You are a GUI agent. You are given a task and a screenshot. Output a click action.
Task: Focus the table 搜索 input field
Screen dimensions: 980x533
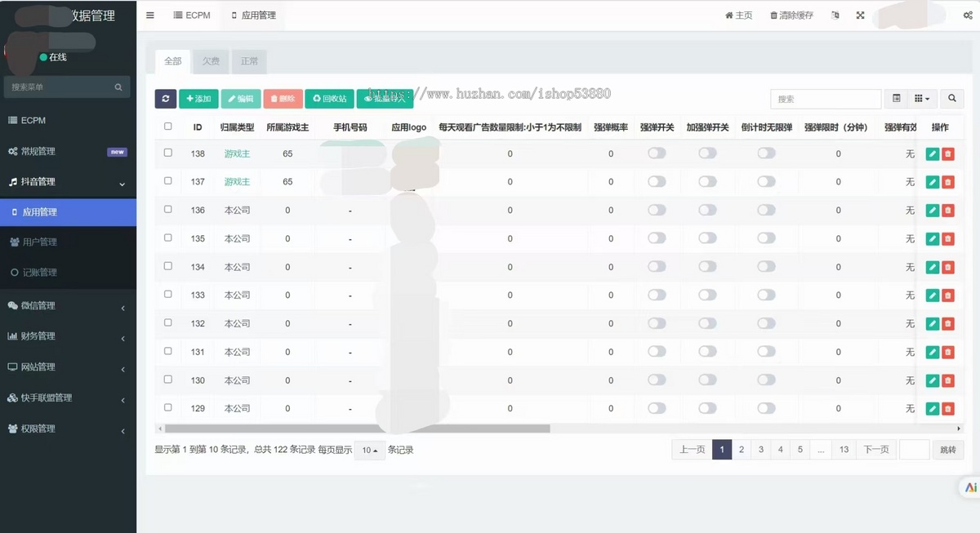[x=826, y=99]
